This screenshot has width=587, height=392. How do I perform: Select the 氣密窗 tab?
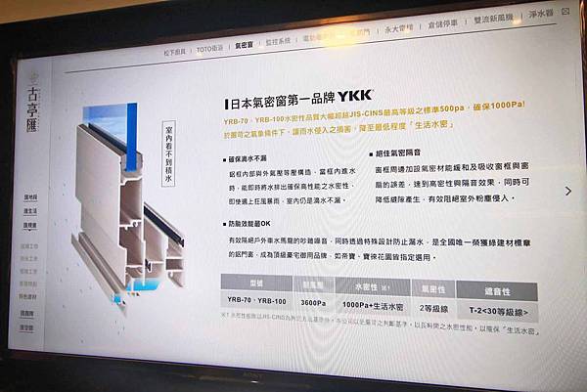pos(244,45)
